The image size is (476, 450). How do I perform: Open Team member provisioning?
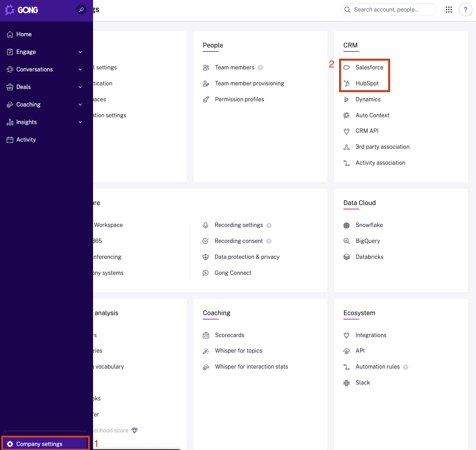point(249,83)
